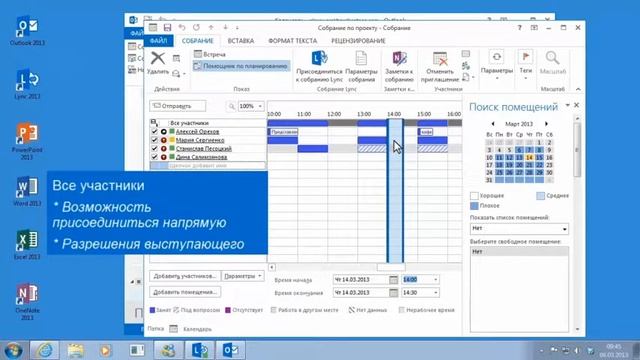
Task: Open the start time 14:00 dropdown
Action: [436, 280]
